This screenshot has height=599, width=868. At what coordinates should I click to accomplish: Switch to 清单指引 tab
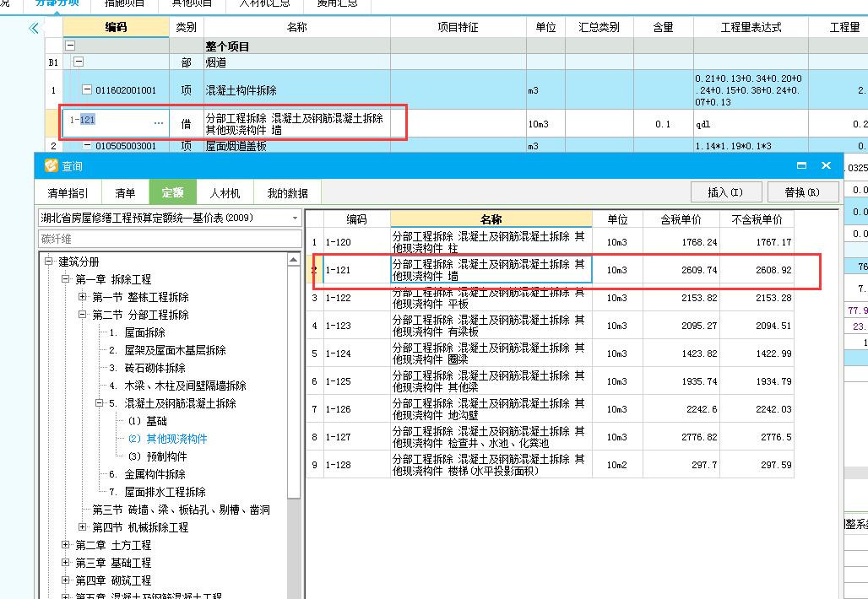pos(68,193)
